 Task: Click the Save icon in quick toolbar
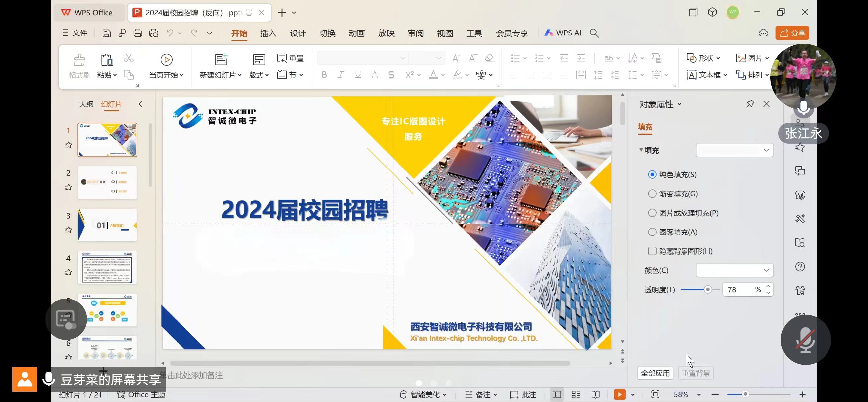click(107, 33)
